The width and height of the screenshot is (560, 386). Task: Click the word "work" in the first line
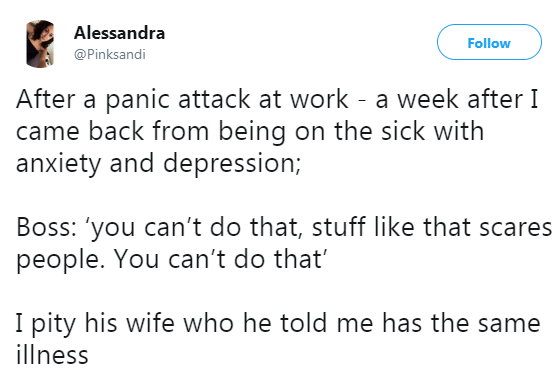319,99
